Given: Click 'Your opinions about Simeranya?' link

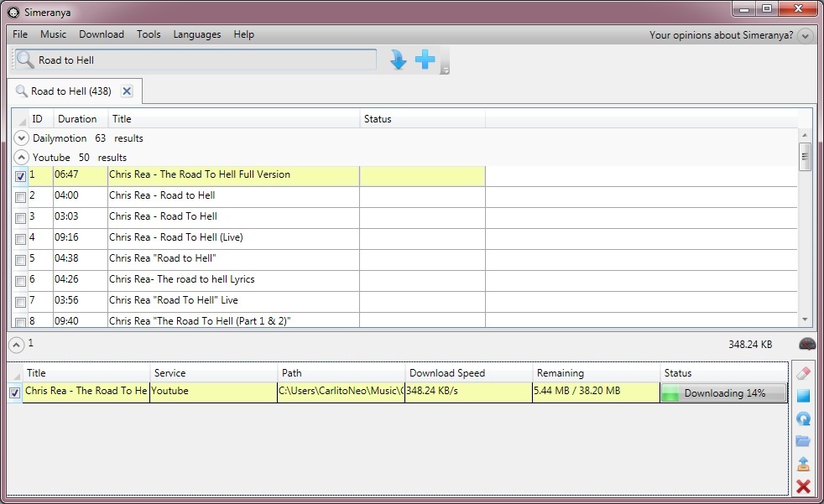Looking at the screenshot, I should [x=721, y=35].
